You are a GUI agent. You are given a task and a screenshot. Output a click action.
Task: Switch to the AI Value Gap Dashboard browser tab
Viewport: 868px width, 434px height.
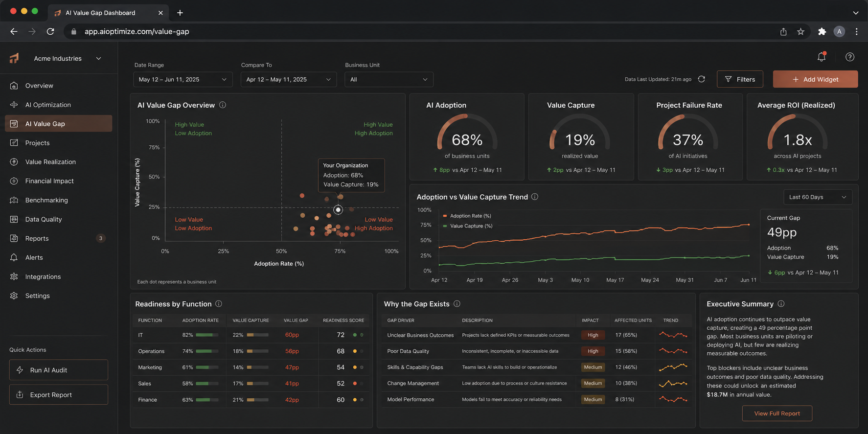click(108, 13)
